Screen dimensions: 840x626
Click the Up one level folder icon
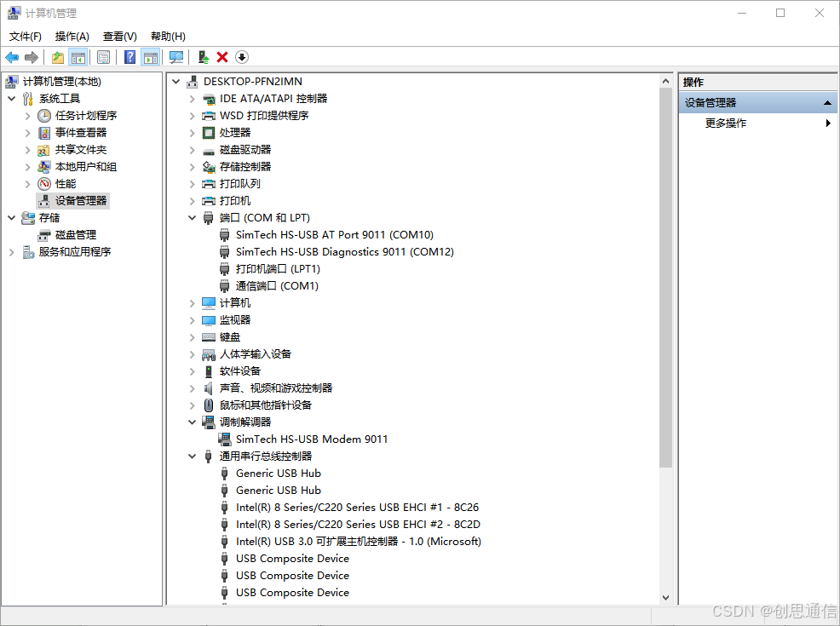(58, 57)
